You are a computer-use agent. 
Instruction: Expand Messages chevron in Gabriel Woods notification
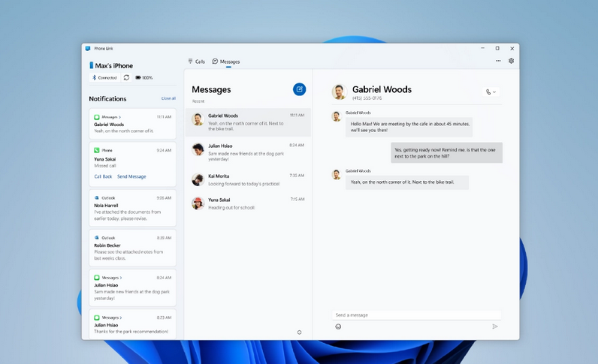pyautogui.click(x=119, y=117)
